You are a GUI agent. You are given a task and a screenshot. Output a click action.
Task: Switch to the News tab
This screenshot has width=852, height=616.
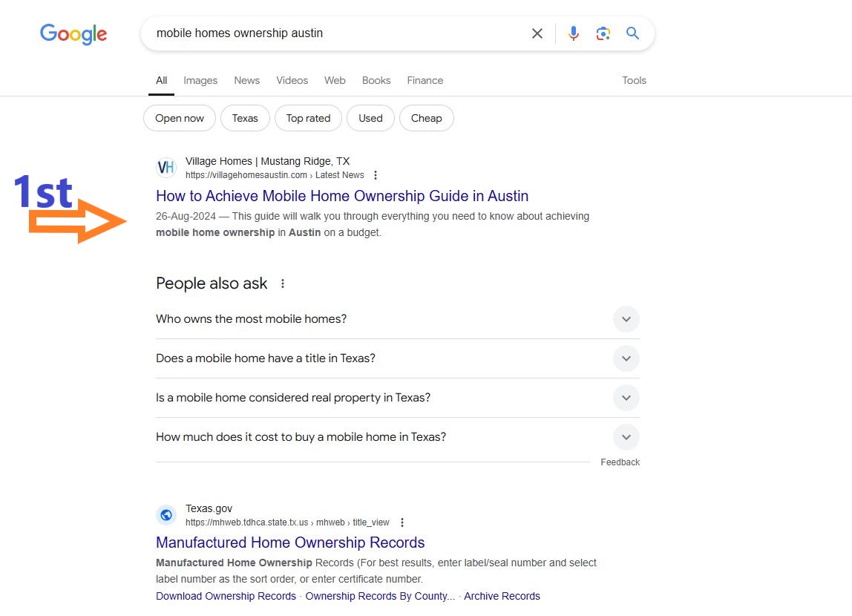[x=246, y=80]
